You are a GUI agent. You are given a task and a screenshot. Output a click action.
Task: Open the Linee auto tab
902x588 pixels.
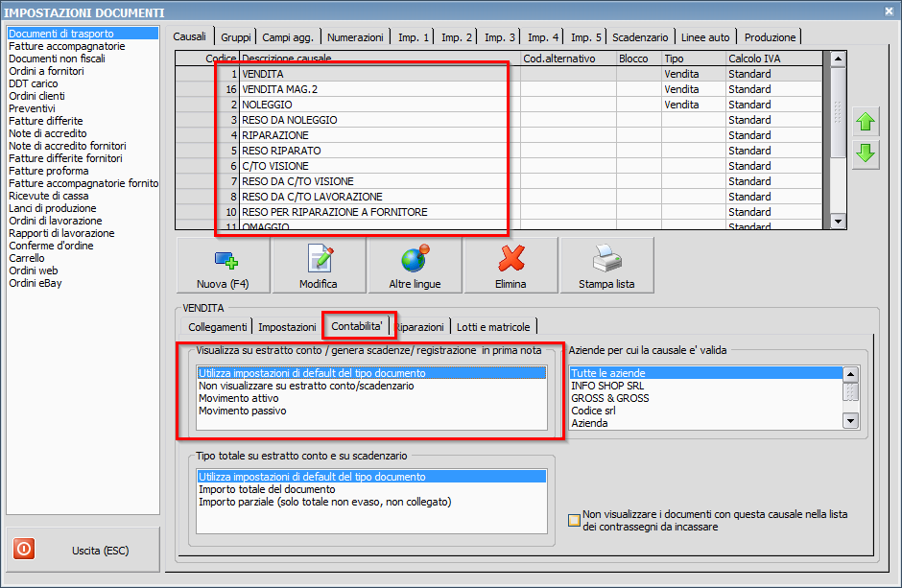(705, 37)
